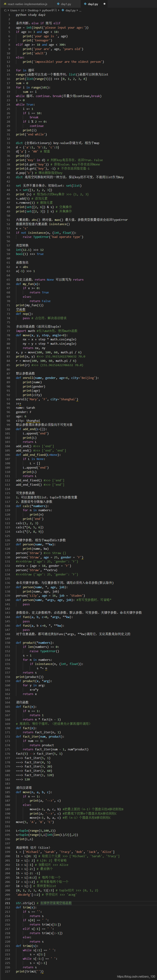Click the 'def trim(s):' line
Viewport: 157px width, 980px height.
click(26, 907)
